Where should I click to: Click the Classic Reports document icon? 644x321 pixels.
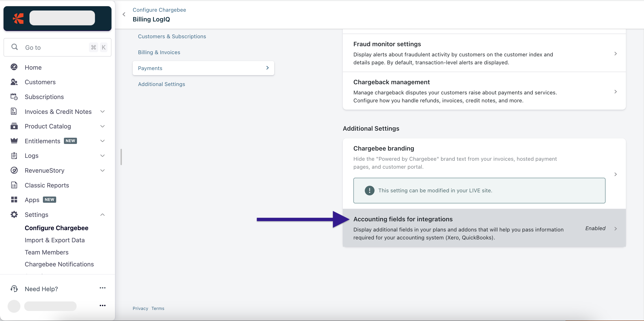pos(14,185)
